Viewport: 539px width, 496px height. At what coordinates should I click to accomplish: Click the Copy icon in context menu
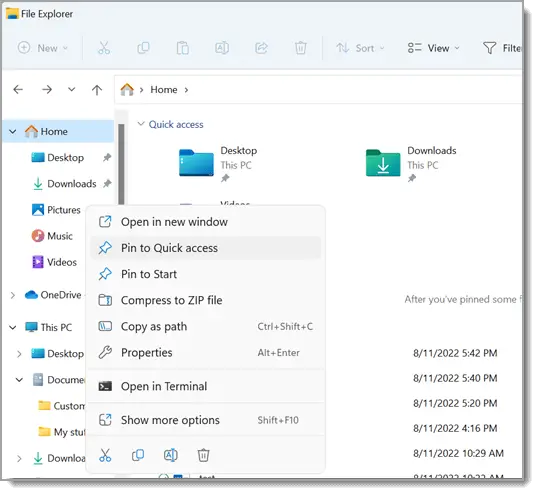[x=138, y=455]
